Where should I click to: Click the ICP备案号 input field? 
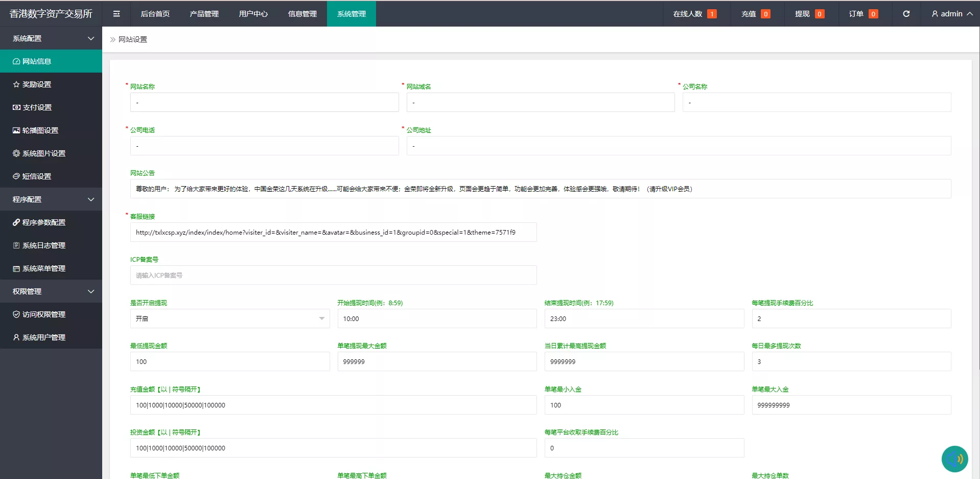[x=333, y=275]
